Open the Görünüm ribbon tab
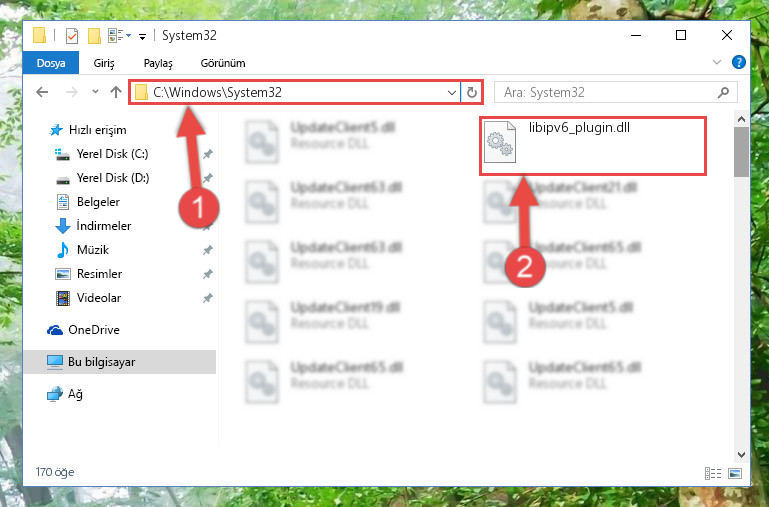The image size is (769, 507). click(x=223, y=63)
